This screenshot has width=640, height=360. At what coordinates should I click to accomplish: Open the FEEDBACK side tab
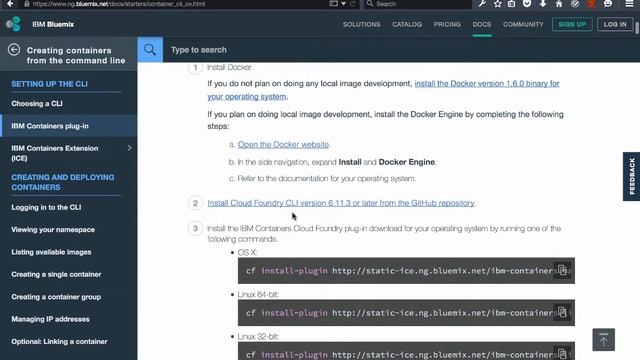click(x=631, y=176)
